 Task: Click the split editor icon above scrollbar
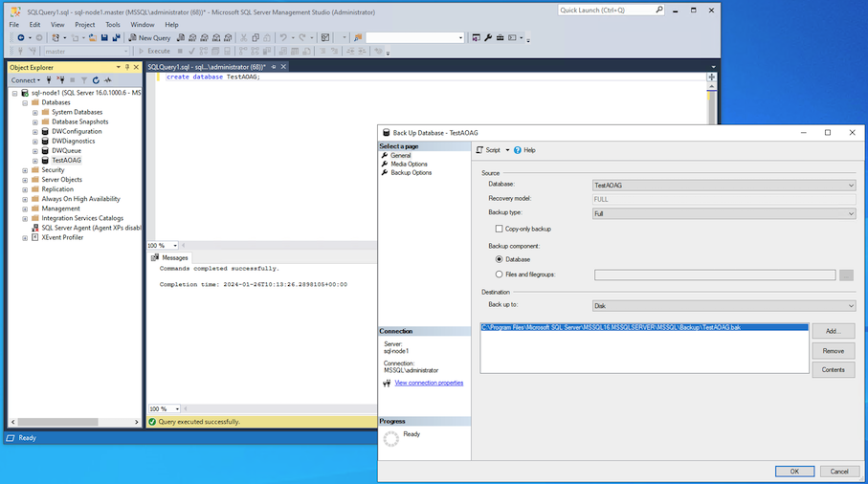711,77
